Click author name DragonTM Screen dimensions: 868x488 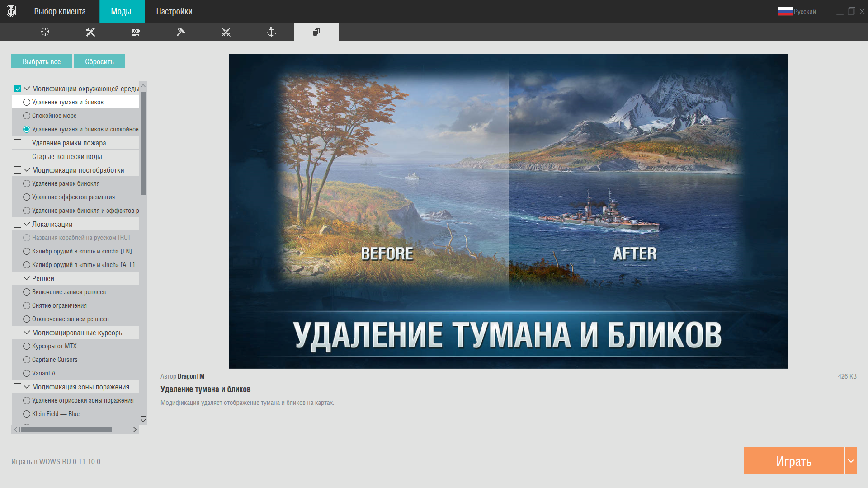coord(191,376)
